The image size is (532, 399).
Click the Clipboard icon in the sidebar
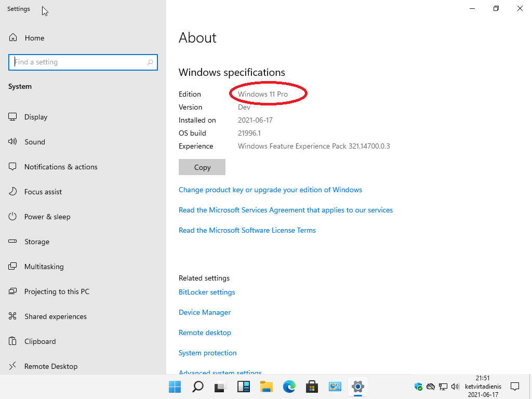[x=13, y=341]
